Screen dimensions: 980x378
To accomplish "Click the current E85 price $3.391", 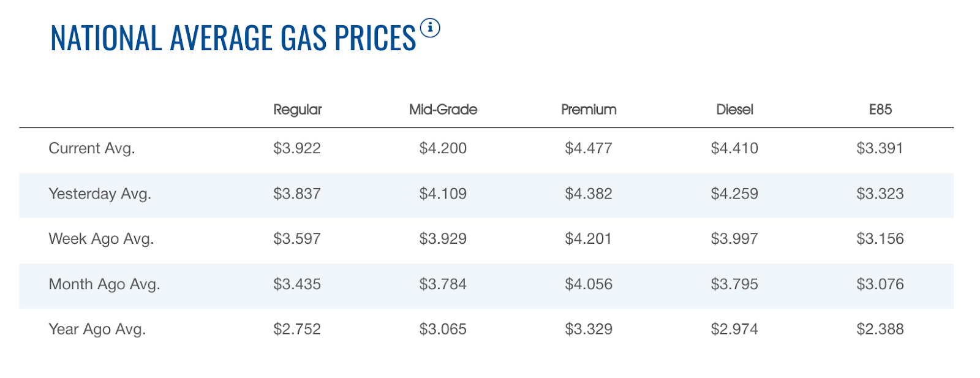I will pyautogui.click(x=880, y=148).
